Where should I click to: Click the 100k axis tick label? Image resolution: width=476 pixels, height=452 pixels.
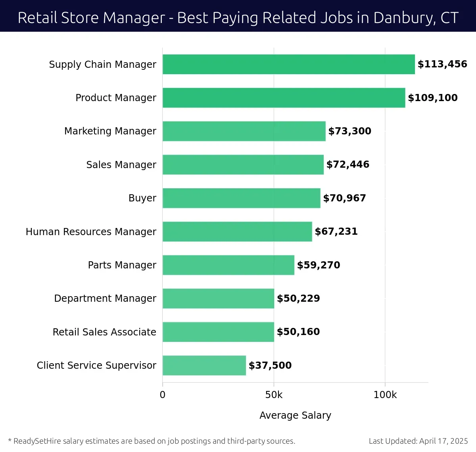tap(385, 395)
